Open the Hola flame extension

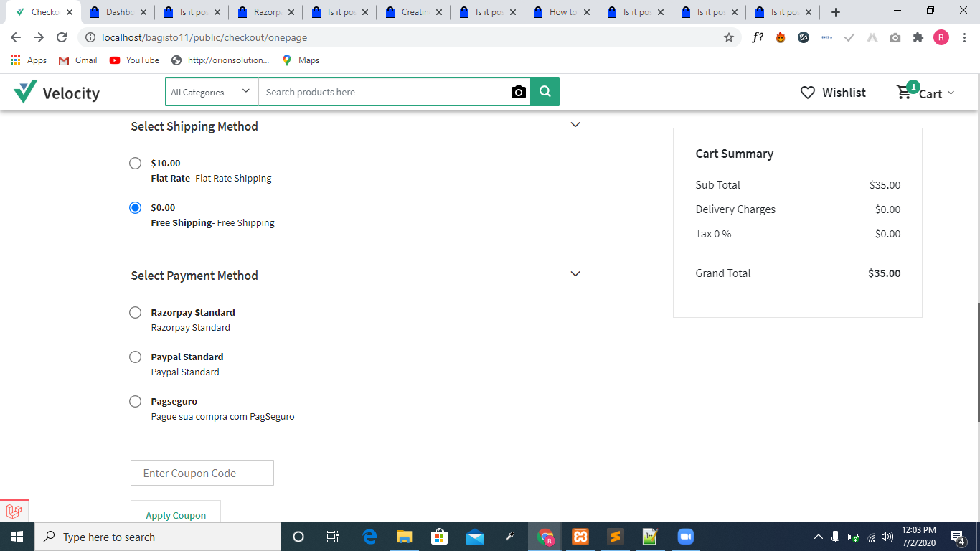coord(781,37)
